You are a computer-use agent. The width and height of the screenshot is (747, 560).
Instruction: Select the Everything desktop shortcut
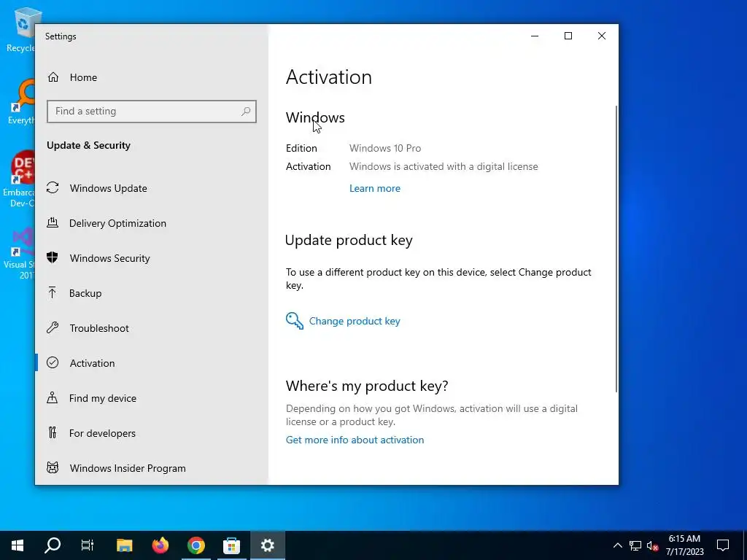point(20,102)
